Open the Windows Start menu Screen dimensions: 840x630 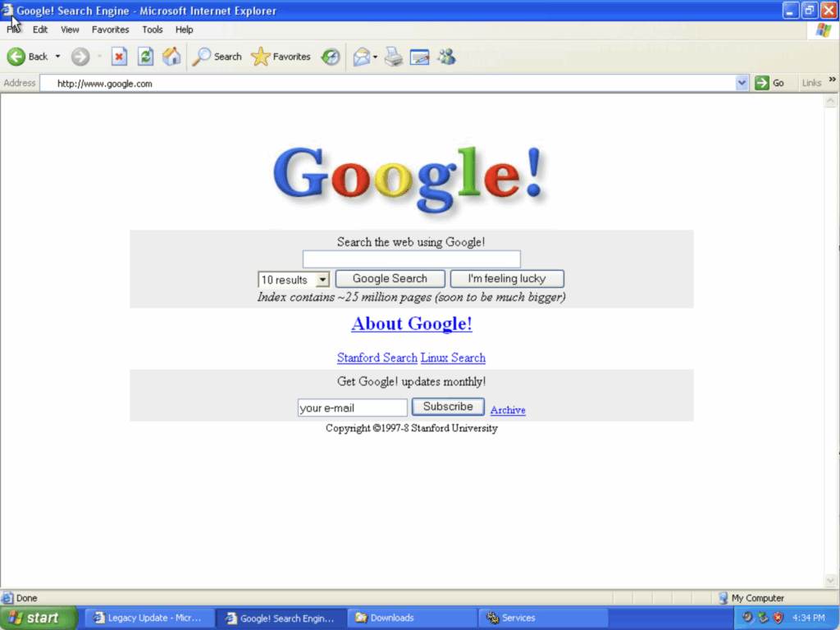[x=38, y=618]
